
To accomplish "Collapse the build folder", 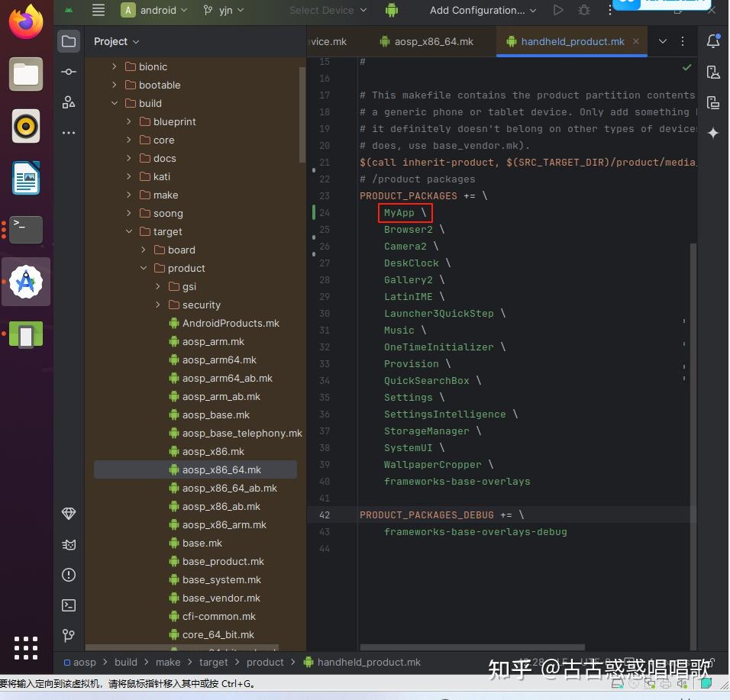I will coord(115,103).
